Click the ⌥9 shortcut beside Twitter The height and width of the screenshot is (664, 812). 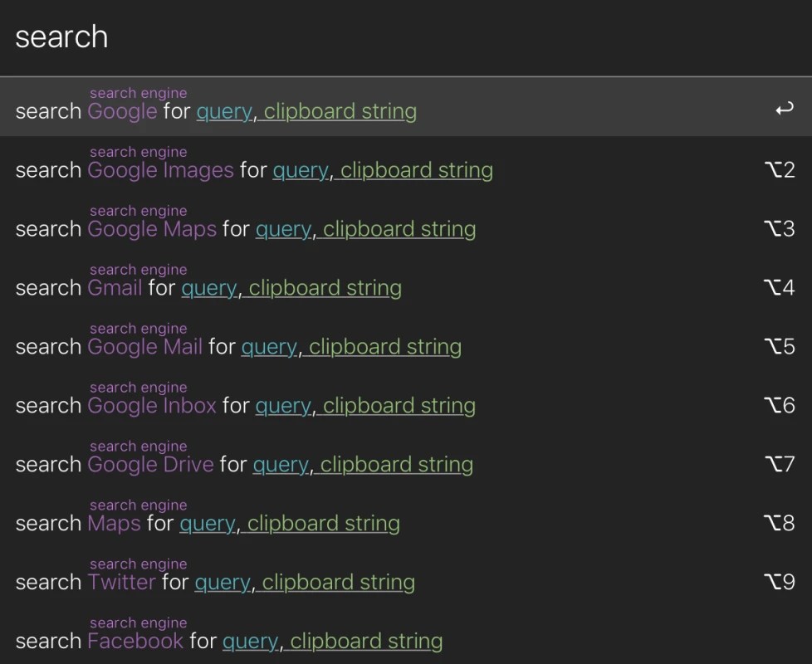780,582
